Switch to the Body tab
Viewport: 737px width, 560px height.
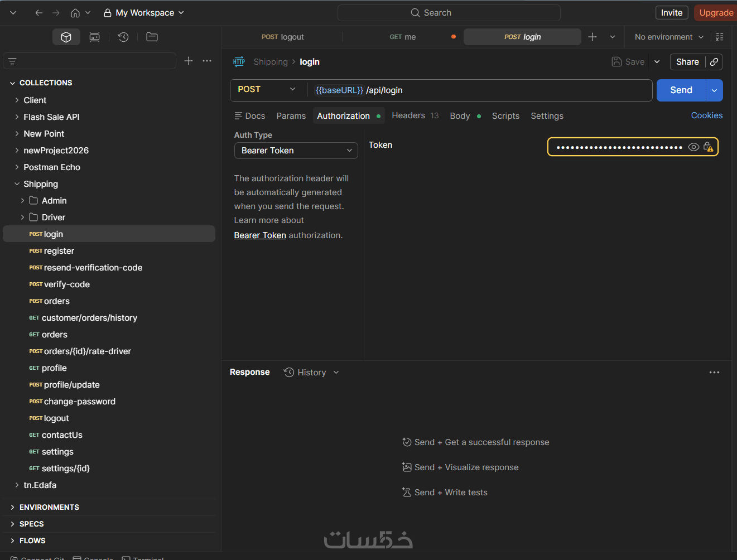pyautogui.click(x=460, y=116)
